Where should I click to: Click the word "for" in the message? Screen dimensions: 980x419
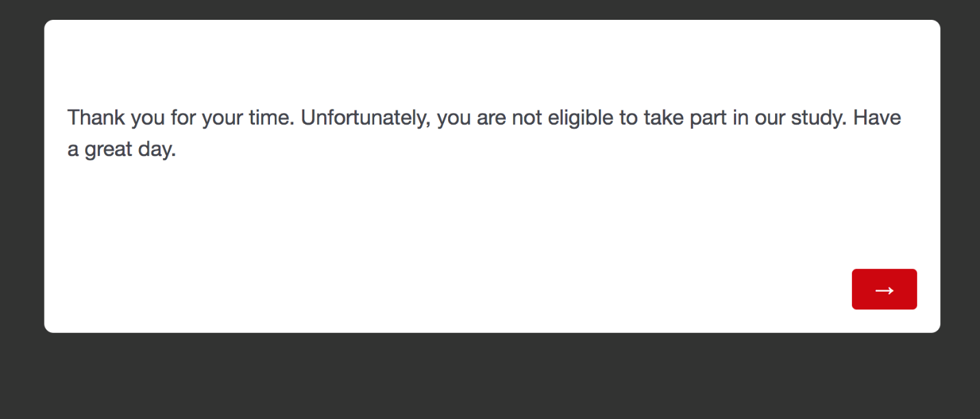(183, 118)
